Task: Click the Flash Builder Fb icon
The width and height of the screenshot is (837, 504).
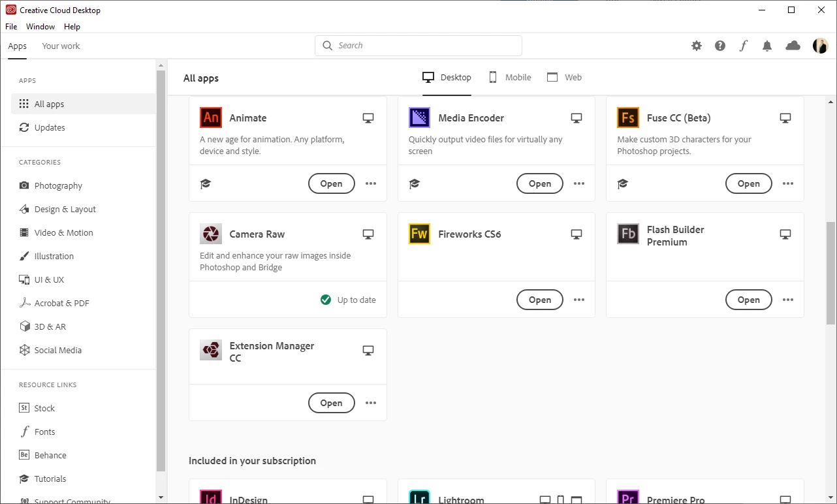Action: 628,234
